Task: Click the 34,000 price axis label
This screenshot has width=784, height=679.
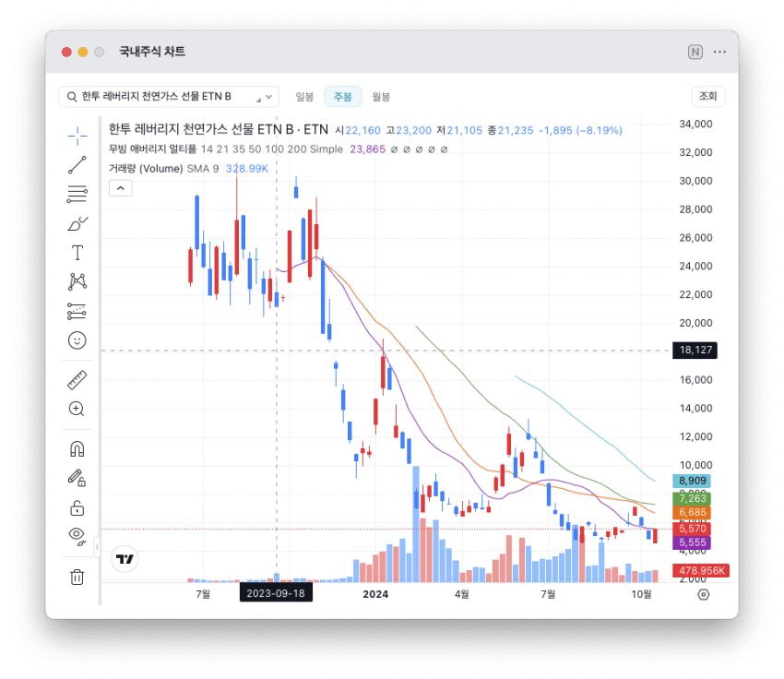Action: pos(695,124)
